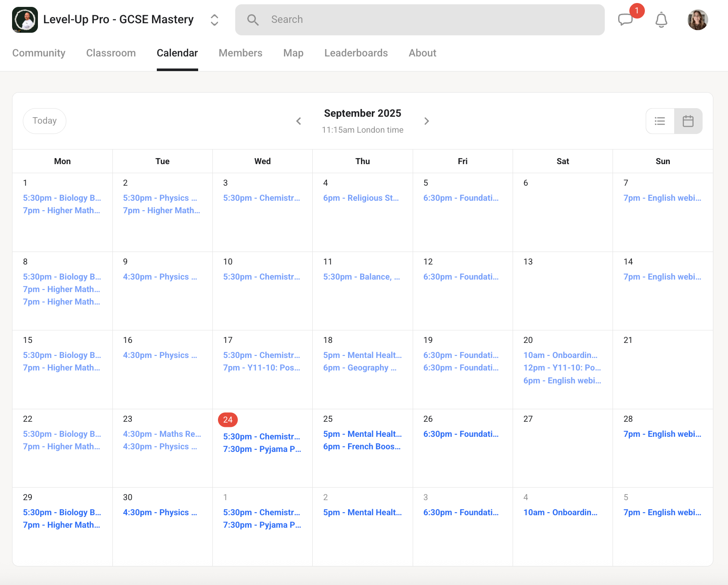728x585 pixels.
Task: Go to previous month
Action: click(x=299, y=121)
